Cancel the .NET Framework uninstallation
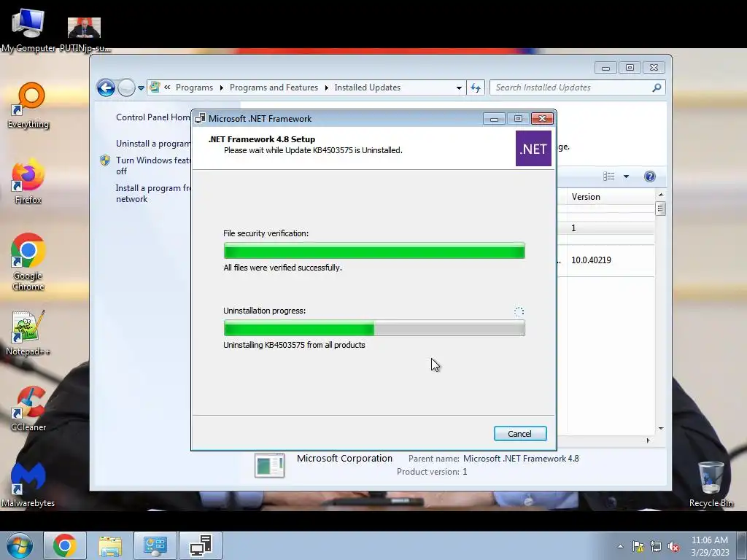This screenshot has width=747, height=560. click(x=519, y=433)
